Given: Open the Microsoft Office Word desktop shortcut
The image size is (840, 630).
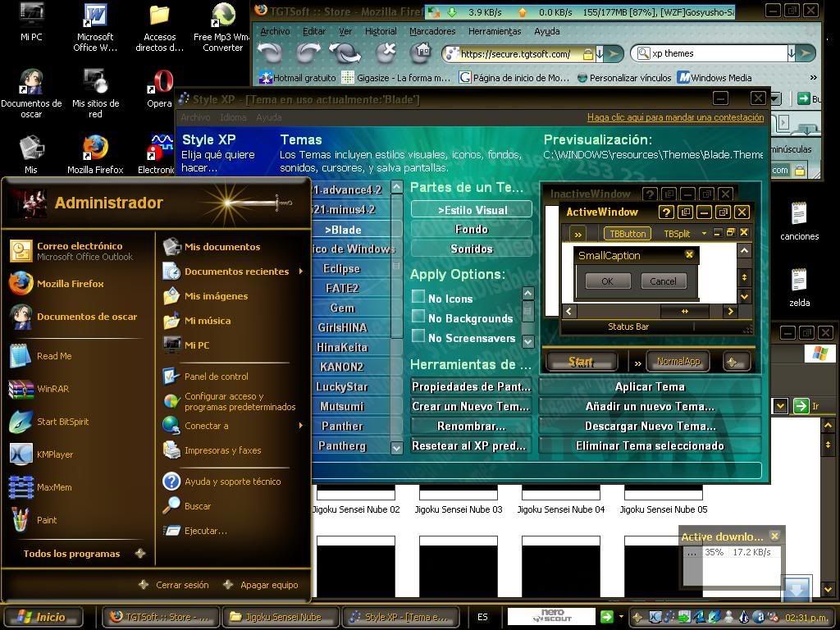Looking at the screenshot, I should pos(95,27).
